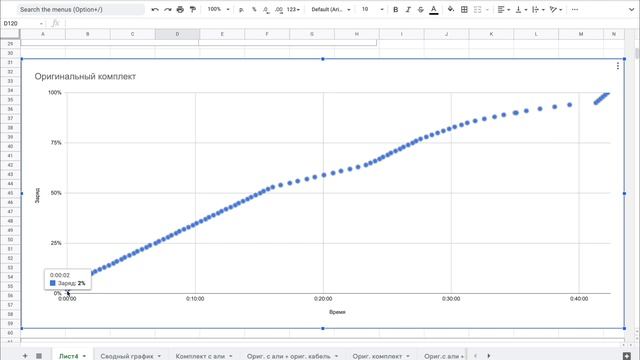Open the font family dropdown
Screen dimensions: 640x360
331,9
